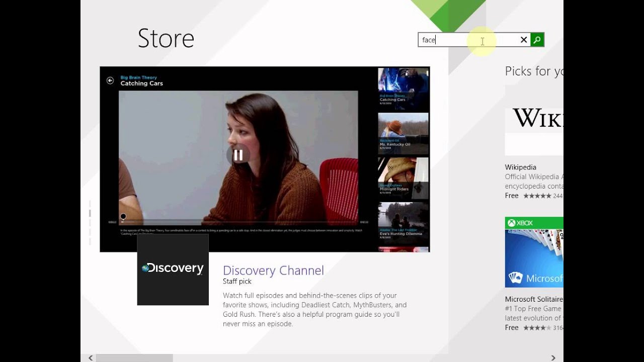Select the Ms. Kentucky Oil thumbnail

(x=403, y=133)
